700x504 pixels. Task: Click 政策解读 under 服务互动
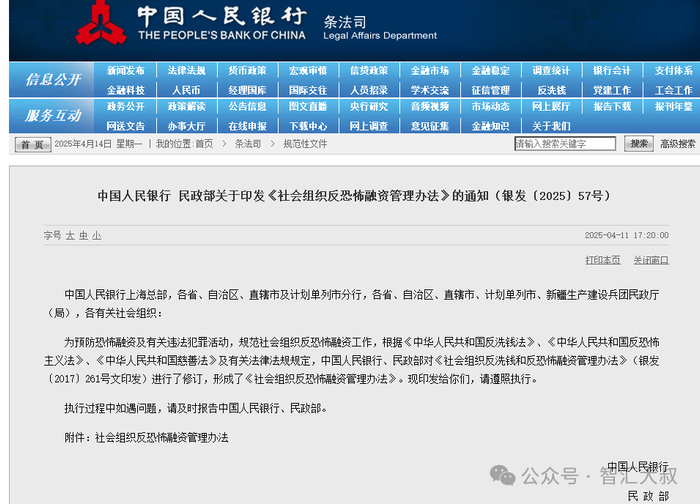click(187, 107)
